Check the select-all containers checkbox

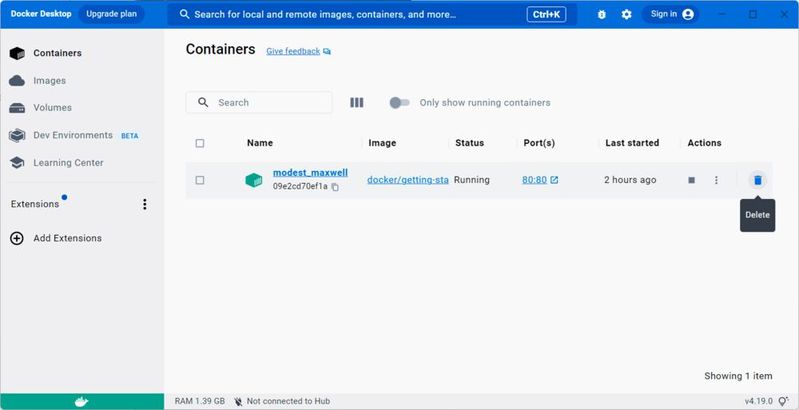pos(200,143)
